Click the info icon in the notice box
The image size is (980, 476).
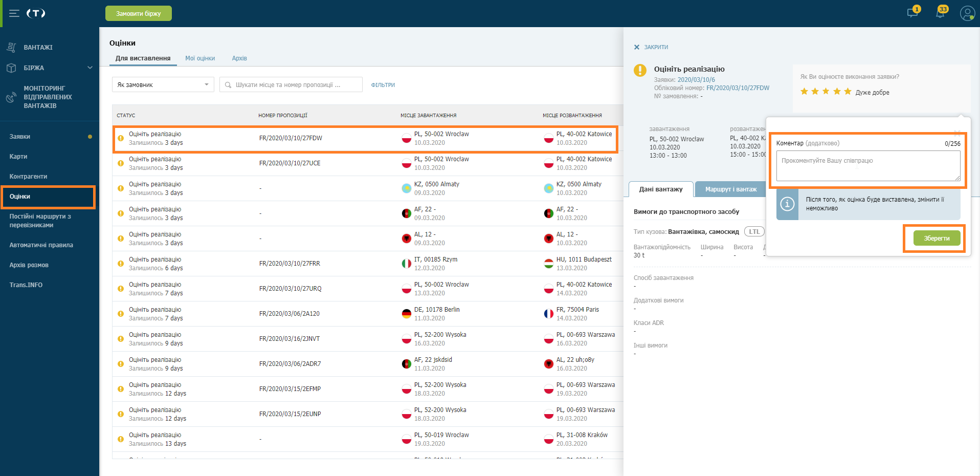(787, 204)
